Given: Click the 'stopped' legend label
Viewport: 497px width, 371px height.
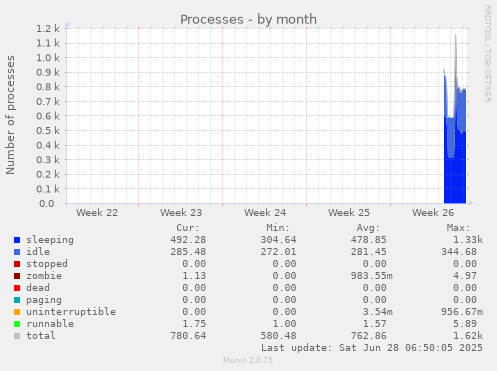Looking at the screenshot, I should [x=47, y=264].
